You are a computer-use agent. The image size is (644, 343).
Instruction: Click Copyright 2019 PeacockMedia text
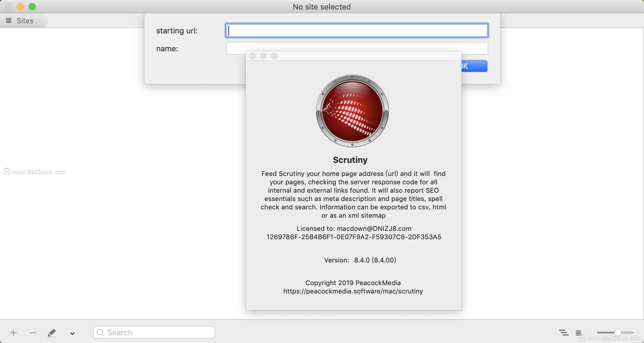click(353, 283)
